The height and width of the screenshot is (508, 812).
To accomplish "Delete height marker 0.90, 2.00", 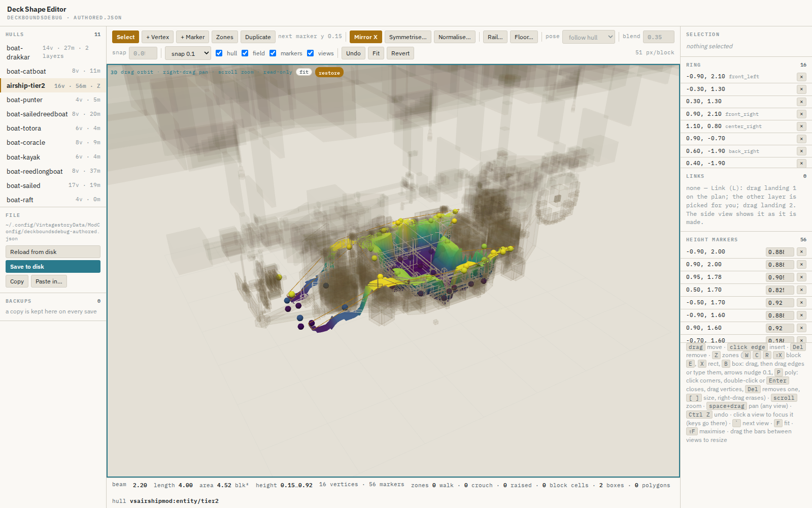I will pyautogui.click(x=801, y=265).
